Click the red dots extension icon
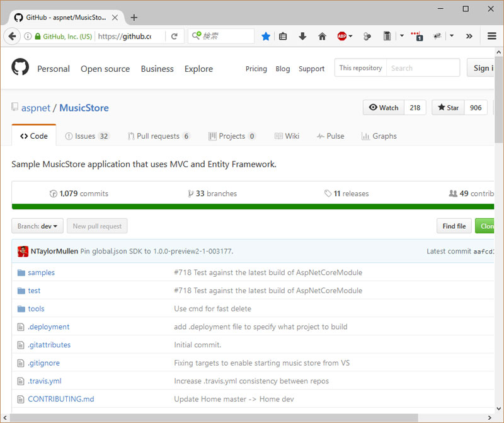Viewport: 504px width, 423px height. 417,36
